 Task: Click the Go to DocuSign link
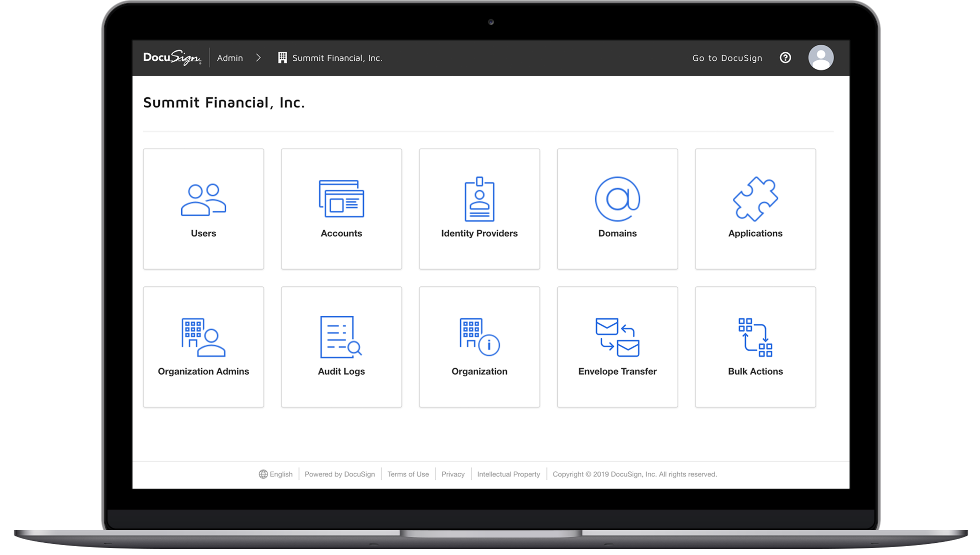tap(727, 57)
